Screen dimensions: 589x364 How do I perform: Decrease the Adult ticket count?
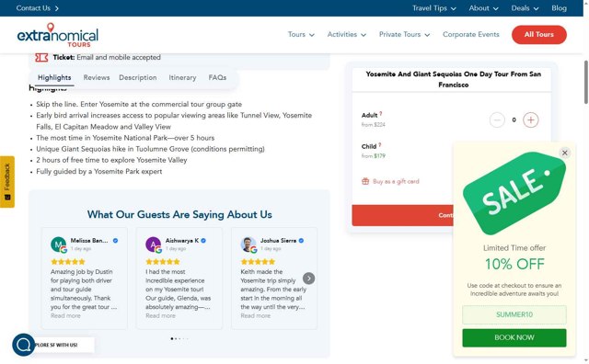(497, 120)
